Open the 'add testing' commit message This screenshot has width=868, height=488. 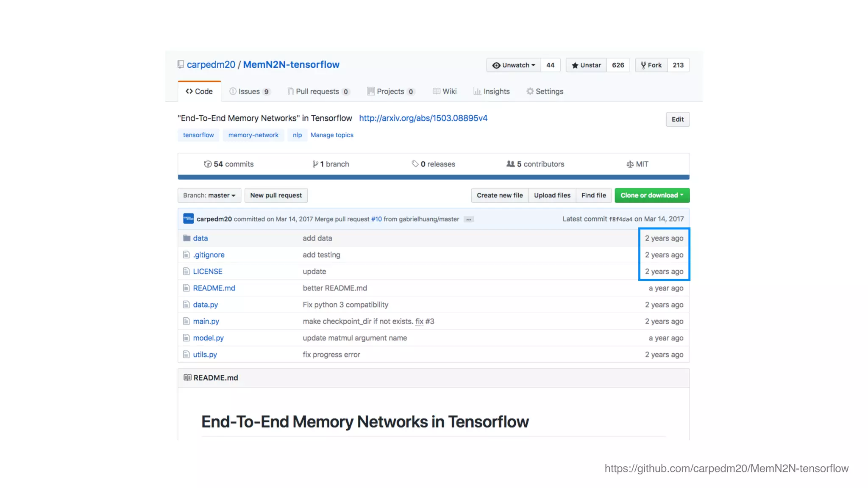322,255
